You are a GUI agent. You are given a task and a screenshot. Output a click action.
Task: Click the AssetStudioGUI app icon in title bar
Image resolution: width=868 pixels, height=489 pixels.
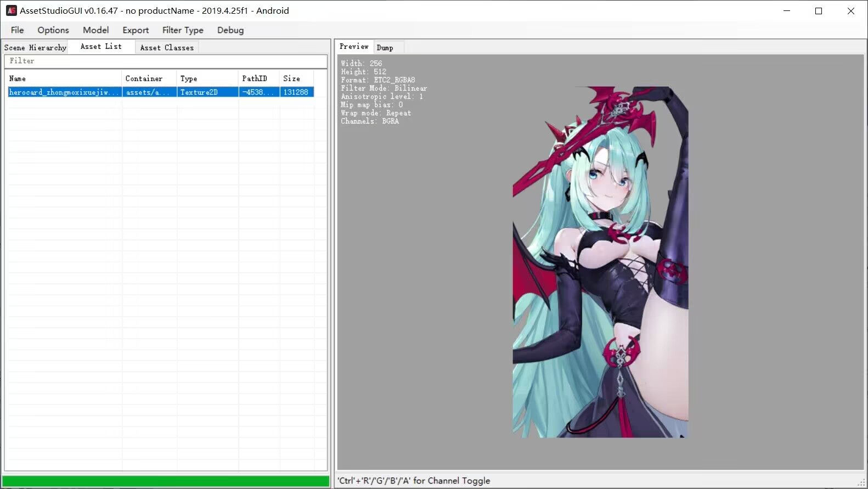point(12,10)
